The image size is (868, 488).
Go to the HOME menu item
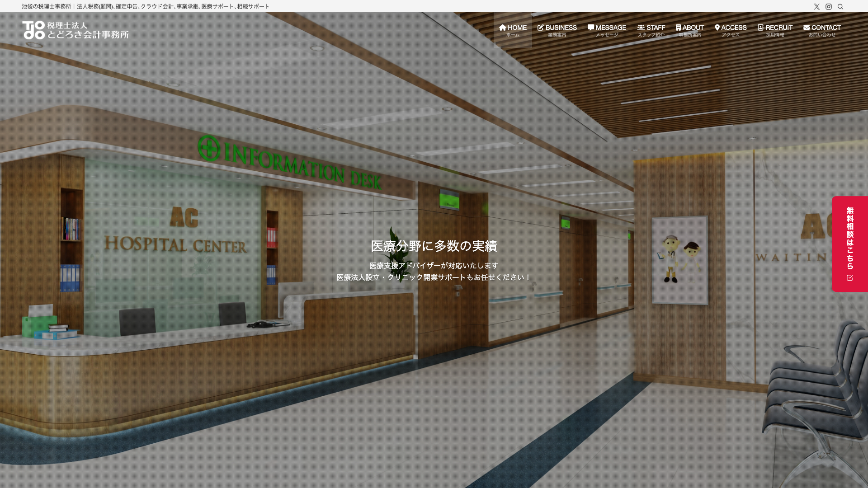tap(513, 30)
